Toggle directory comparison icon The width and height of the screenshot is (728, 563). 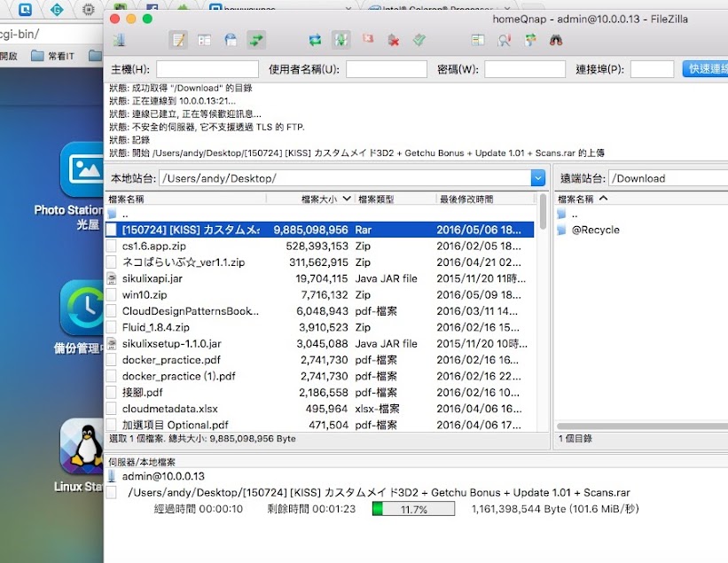505,41
